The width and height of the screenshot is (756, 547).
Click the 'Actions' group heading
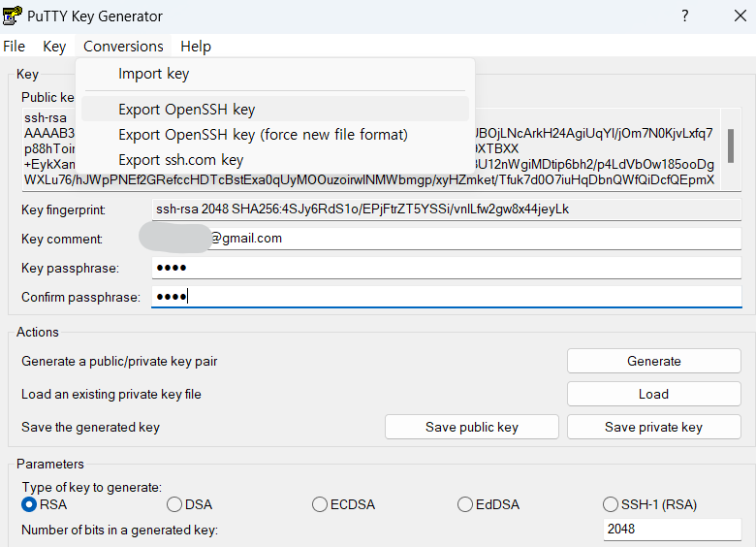[38, 332]
